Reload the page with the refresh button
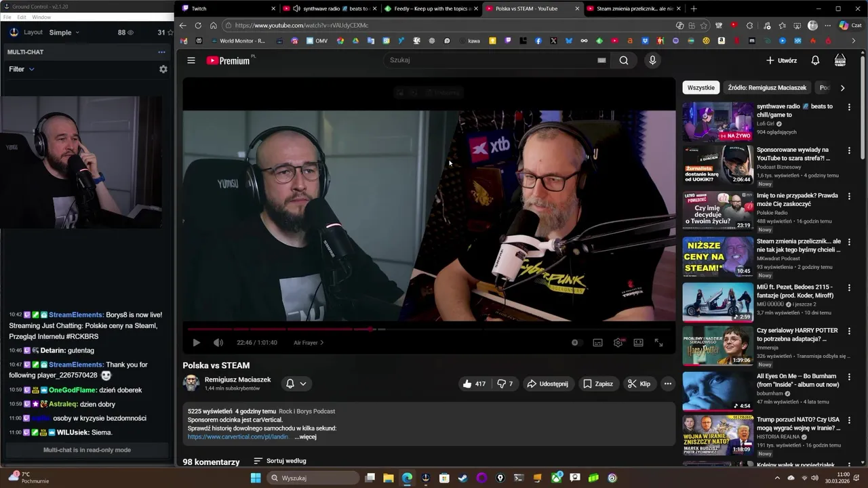The height and width of the screenshot is (488, 868). click(198, 25)
